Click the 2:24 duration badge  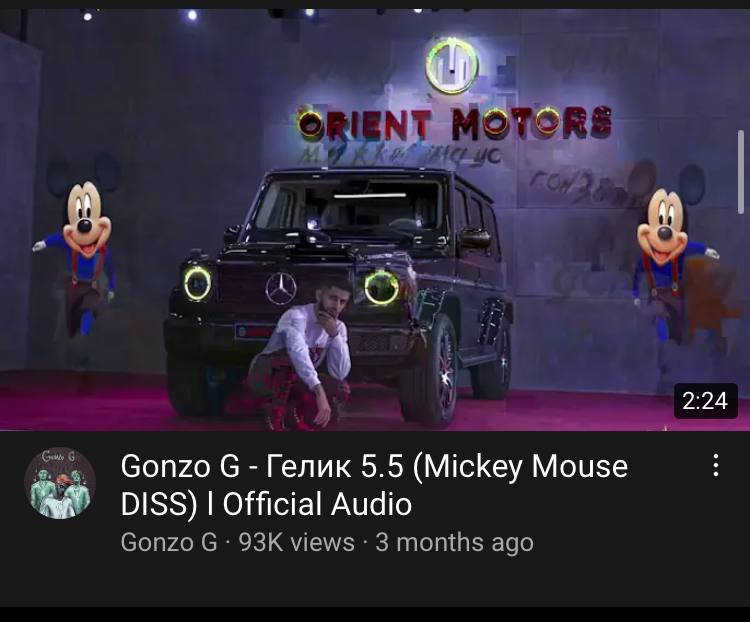pos(706,400)
